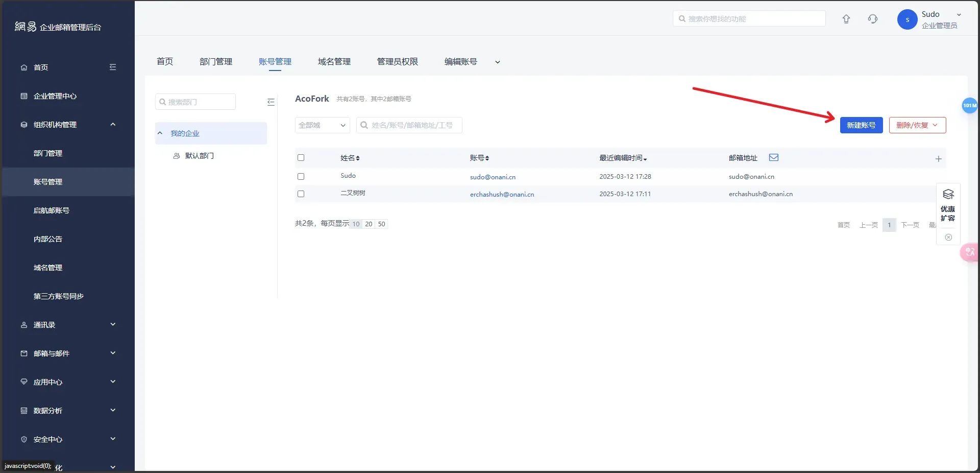980x473 pixels.
Task: Expand the 删除/恢复 dropdown button
Action: coord(917,125)
